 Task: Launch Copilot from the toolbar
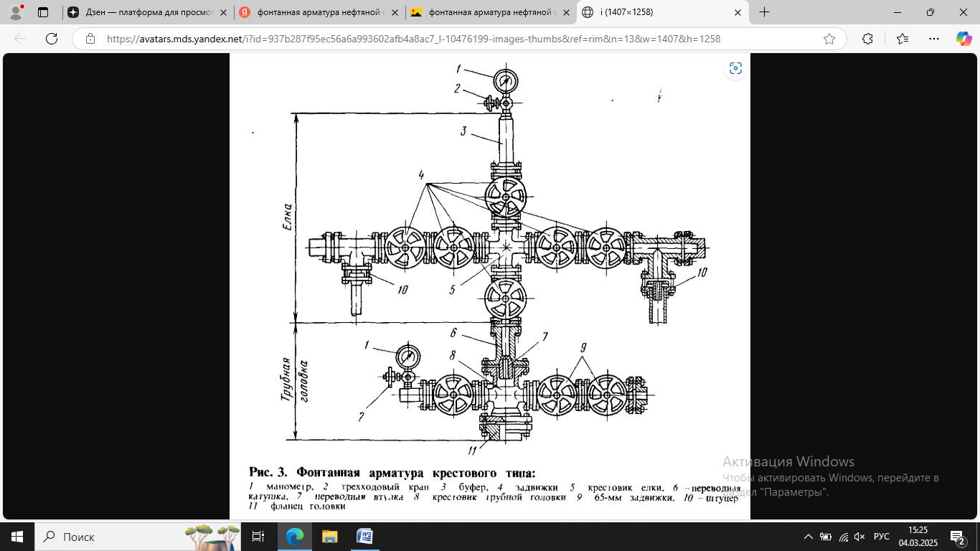pyautogui.click(x=963, y=39)
